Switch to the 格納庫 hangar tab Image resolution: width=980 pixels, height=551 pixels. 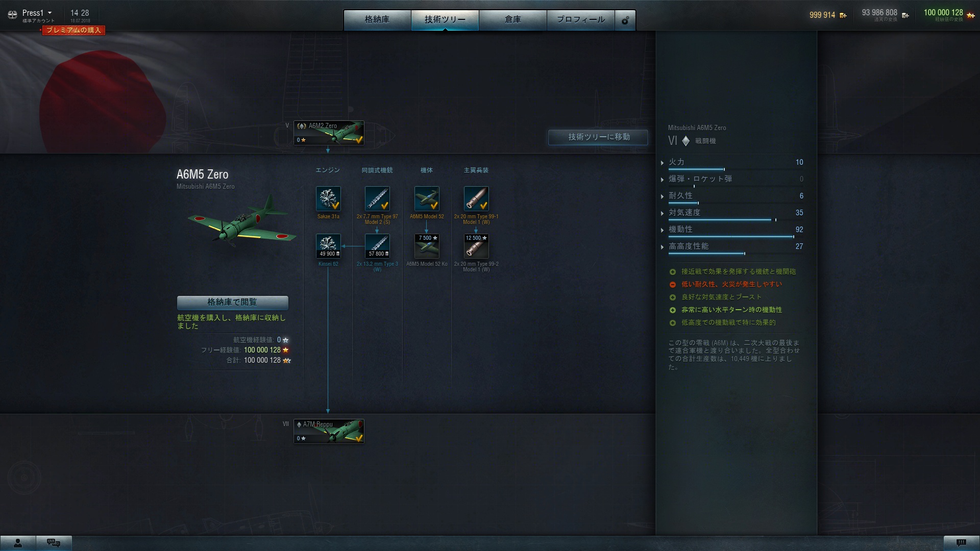[377, 19]
